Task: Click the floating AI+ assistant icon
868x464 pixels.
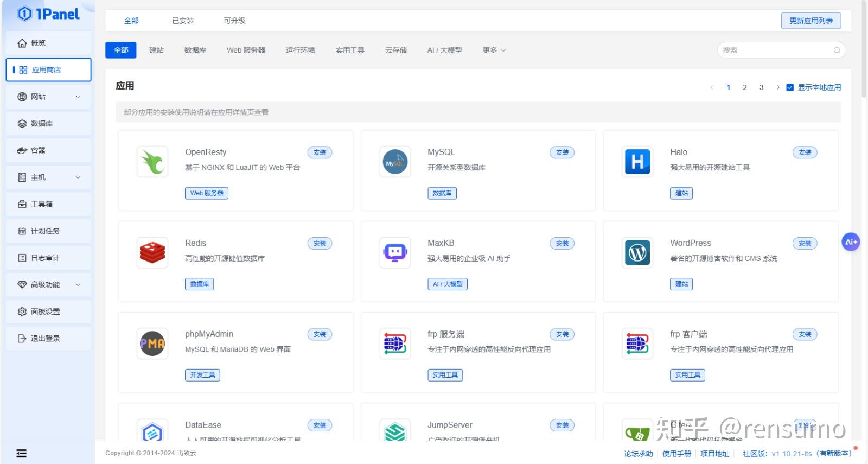Action: pos(851,242)
